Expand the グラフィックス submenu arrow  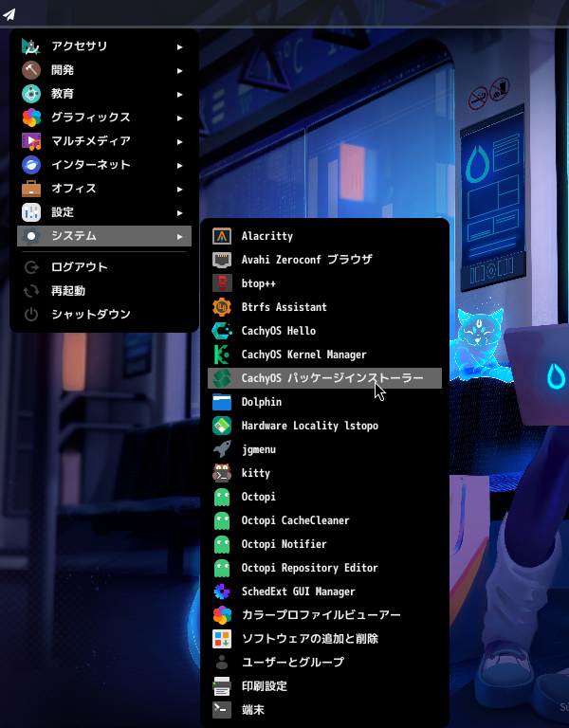tap(180, 118)
